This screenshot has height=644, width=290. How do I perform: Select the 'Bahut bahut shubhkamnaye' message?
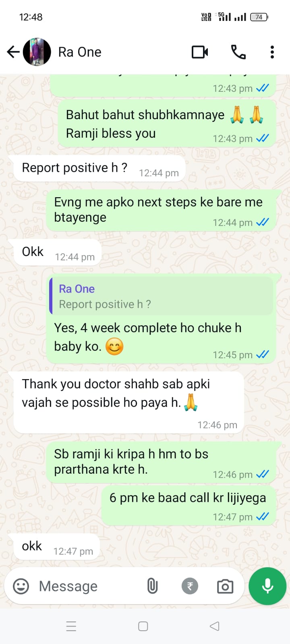[x=167, y=124]
